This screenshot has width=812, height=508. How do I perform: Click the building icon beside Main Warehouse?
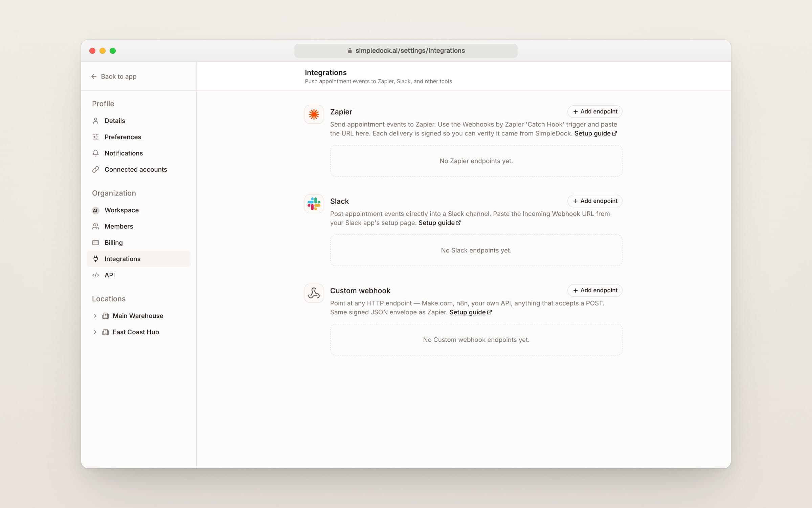(106, 316)
